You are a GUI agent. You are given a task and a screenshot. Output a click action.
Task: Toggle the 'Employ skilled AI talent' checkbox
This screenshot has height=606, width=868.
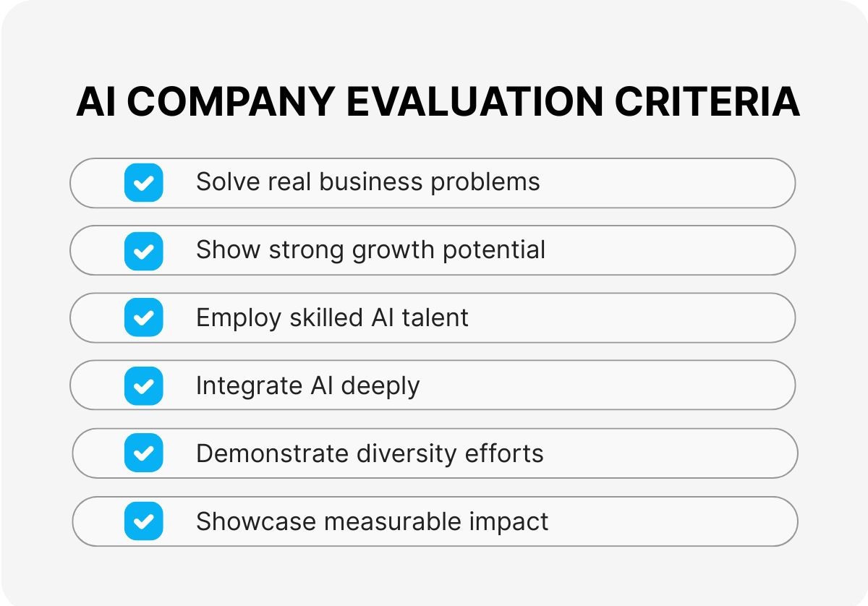(x=143, y=317)
